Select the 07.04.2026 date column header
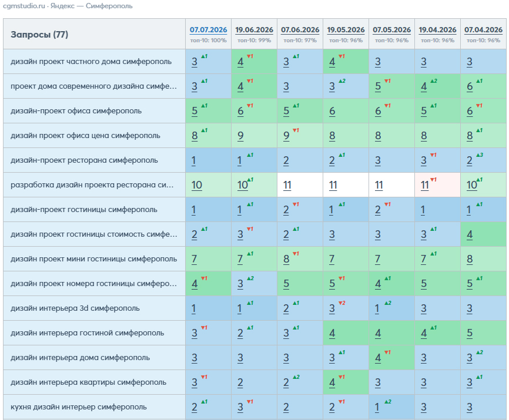 click(483, 30)
